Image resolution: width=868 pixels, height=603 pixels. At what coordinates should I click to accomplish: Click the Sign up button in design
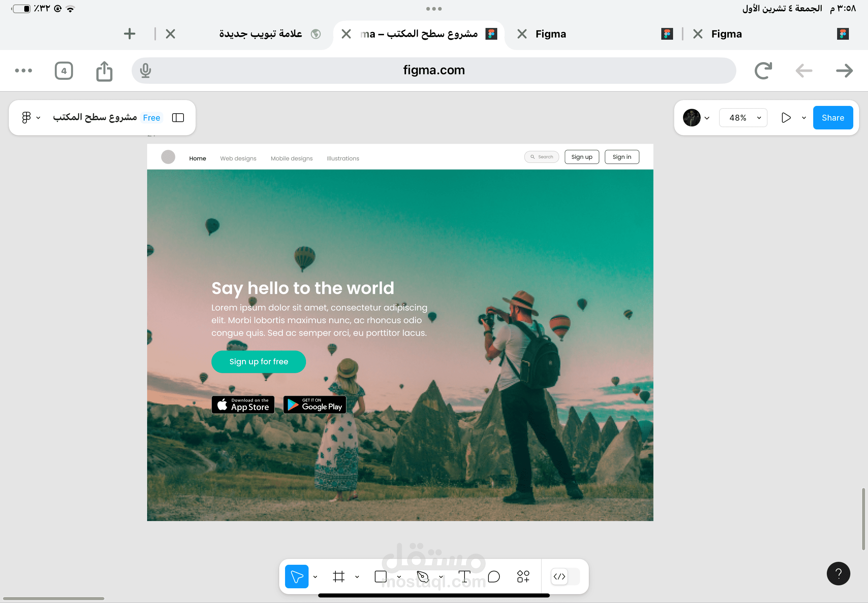click(x=581, y=157)
